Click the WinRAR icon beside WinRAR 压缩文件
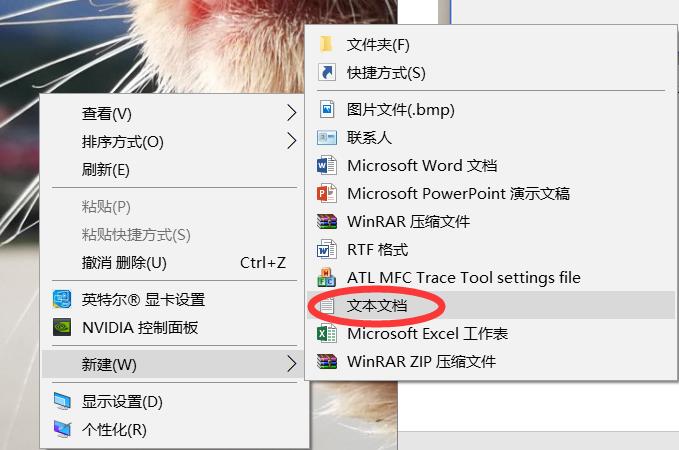Image resolution: width=679 pixels, height=450 pixels. tap(327, 221)
